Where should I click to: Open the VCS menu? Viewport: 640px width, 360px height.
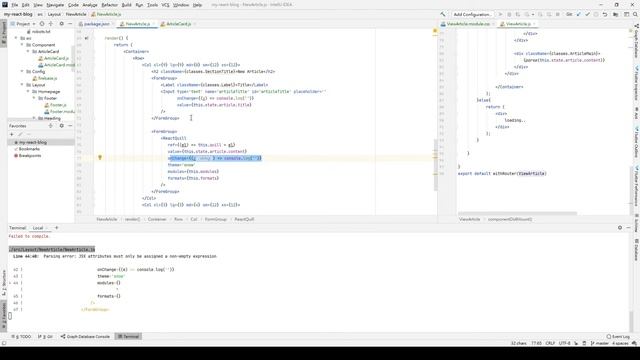[x=165, y=5]
